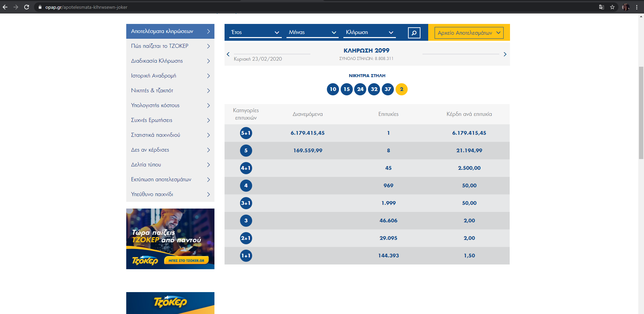644x314 pixels.
Task: Open Υπολογιστής κόστους menu item
Action: (x=170, y=105)
